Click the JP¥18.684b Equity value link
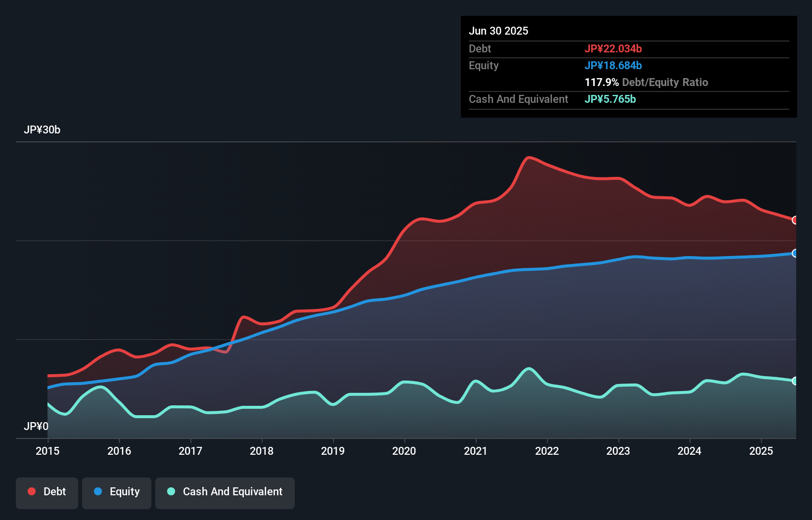 [x=613, y=65]
